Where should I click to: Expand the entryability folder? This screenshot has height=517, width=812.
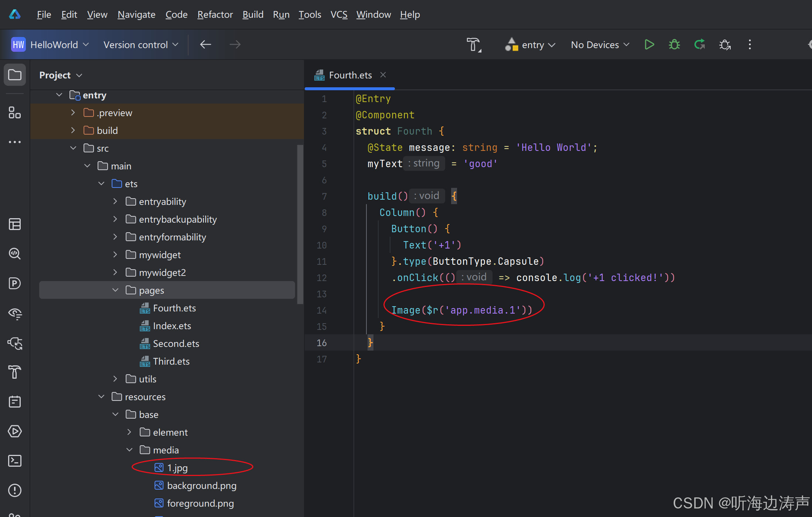[x=115, y=201]
